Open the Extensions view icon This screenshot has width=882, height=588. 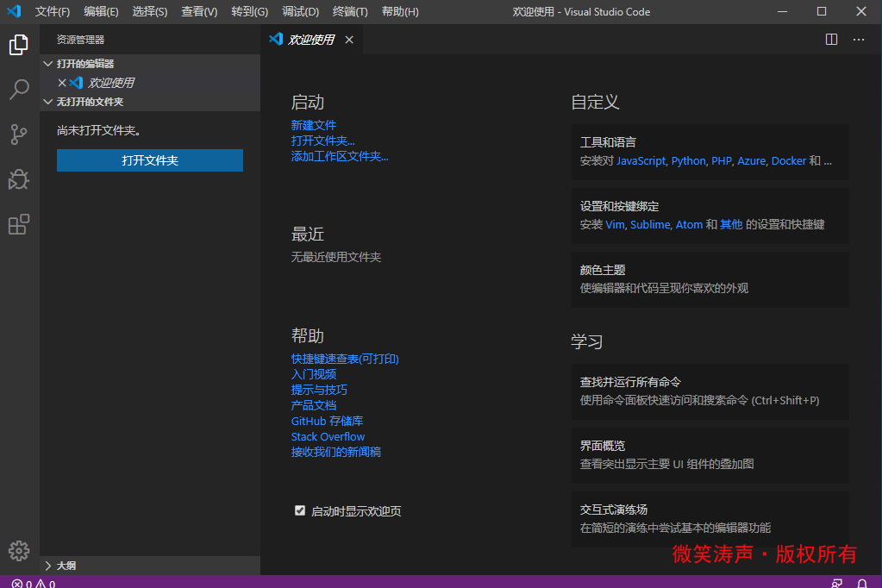tap(19, 224)
